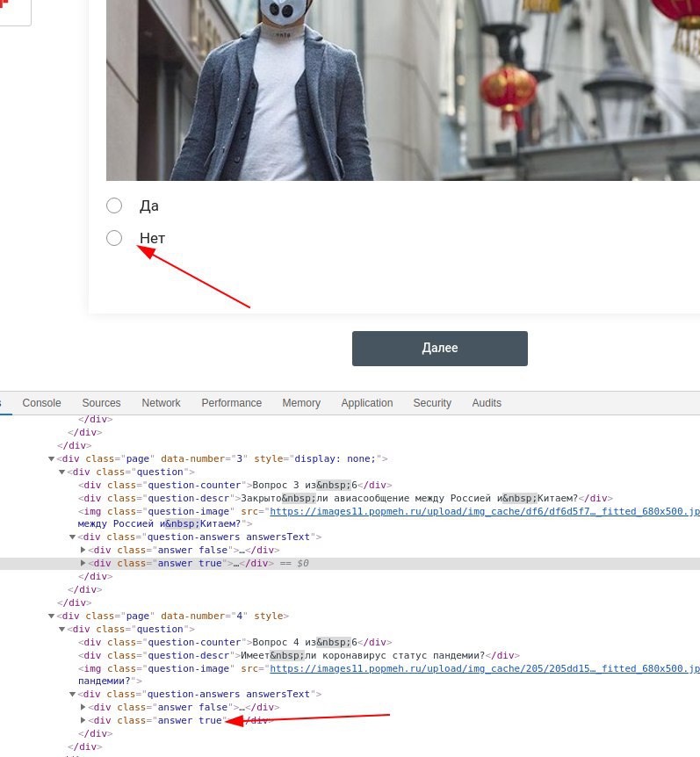Select the page data-number="4" element line
The image size is (700, 757).
coord(172,616)
